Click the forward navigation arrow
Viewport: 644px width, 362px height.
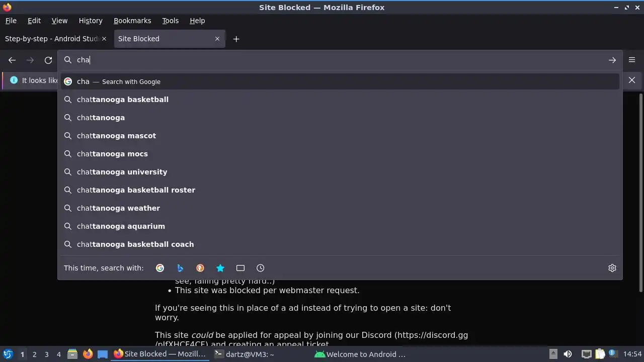coord(30,60)
